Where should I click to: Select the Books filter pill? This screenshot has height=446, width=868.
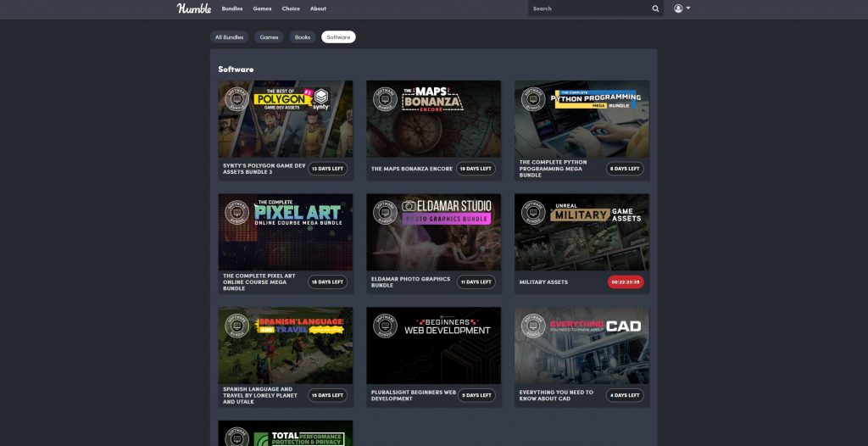(303, 37)
